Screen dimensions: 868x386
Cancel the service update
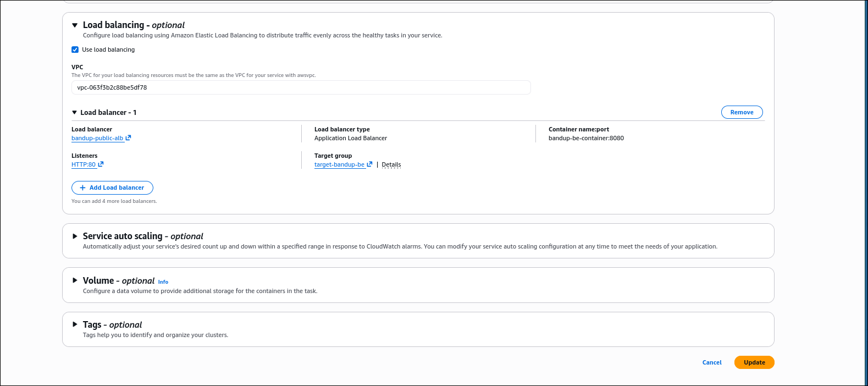[x=712, y=362]
